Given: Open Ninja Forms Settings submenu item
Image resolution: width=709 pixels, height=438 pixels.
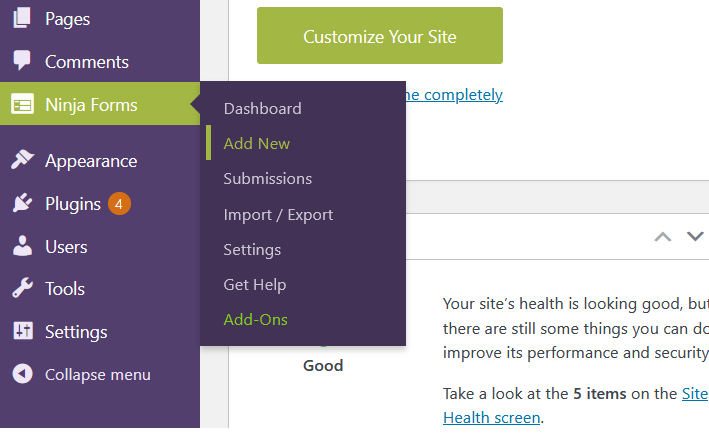Looking at the screenshot, I should click(x=252, y=250).
